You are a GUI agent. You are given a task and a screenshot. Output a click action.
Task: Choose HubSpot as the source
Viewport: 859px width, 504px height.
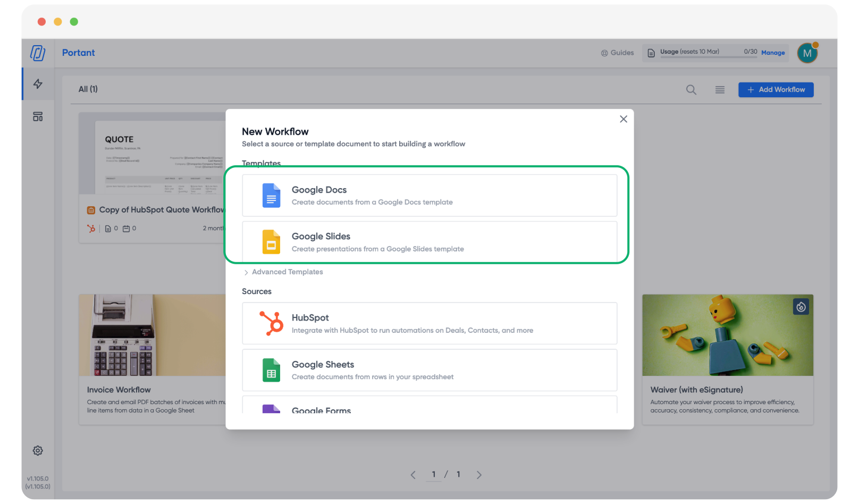[429, 323]
